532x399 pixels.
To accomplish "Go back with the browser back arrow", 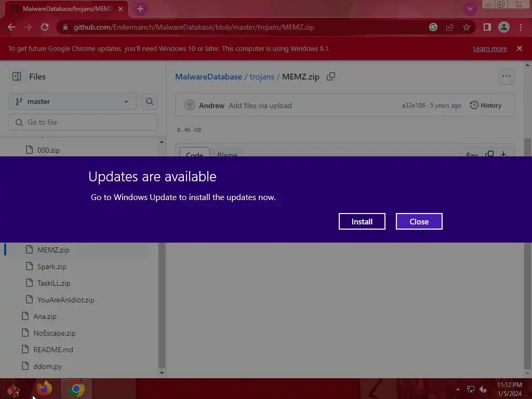I will (x=11, y=27).
